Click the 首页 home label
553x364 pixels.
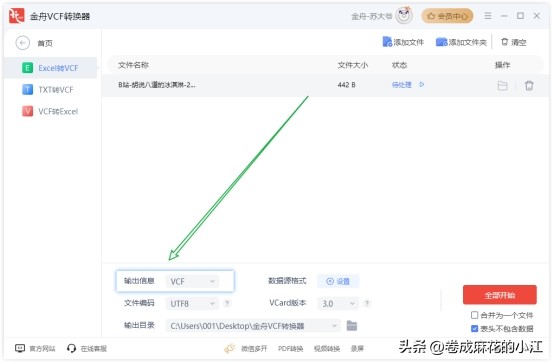[45, 43]
